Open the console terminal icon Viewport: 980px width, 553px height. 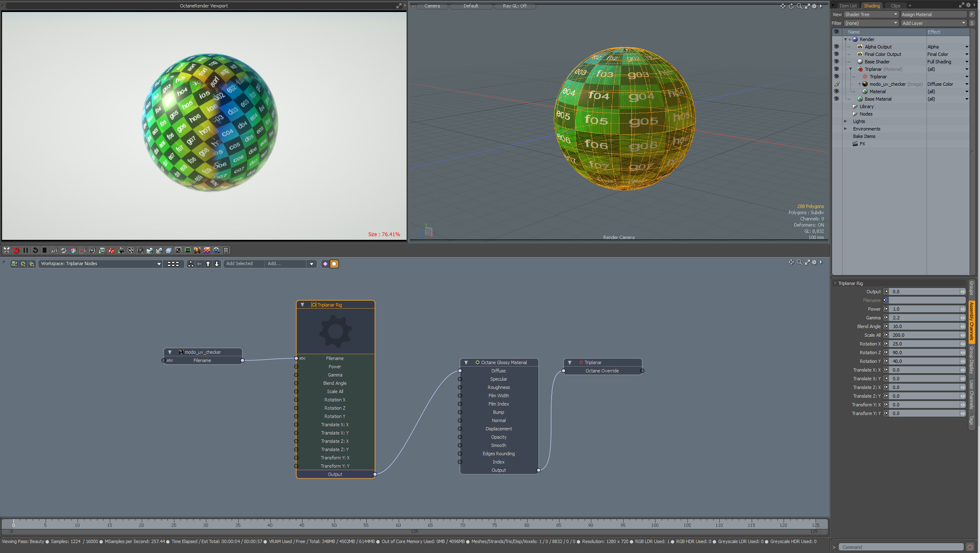click(x=178, y=250)
